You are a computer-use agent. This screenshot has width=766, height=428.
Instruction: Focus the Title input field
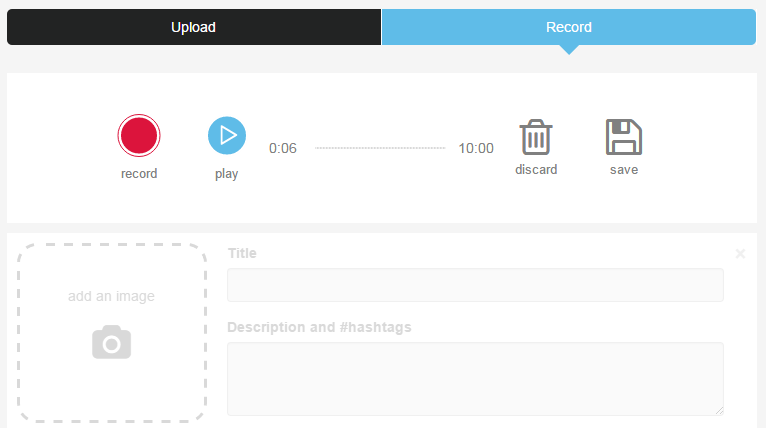475,285
